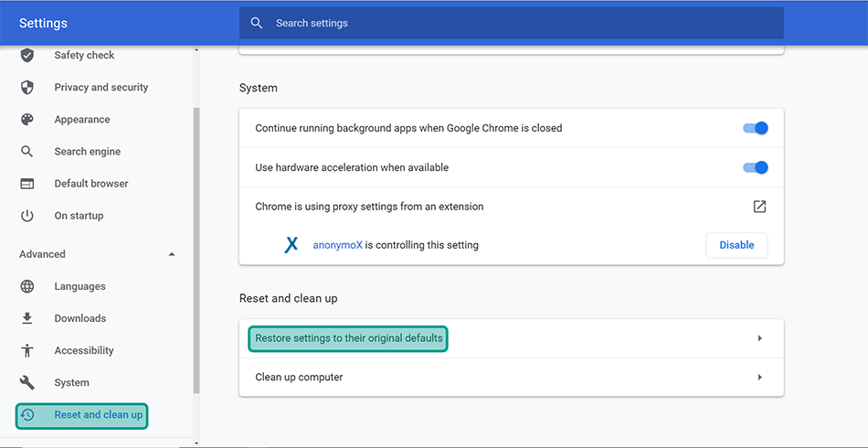The image size is (868, 448).
Task: Open Default browser section
Action: tap(91, 183)
